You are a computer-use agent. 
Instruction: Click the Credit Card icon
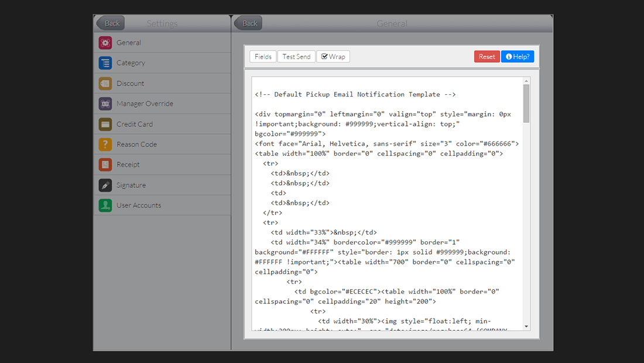pos(105,124)
